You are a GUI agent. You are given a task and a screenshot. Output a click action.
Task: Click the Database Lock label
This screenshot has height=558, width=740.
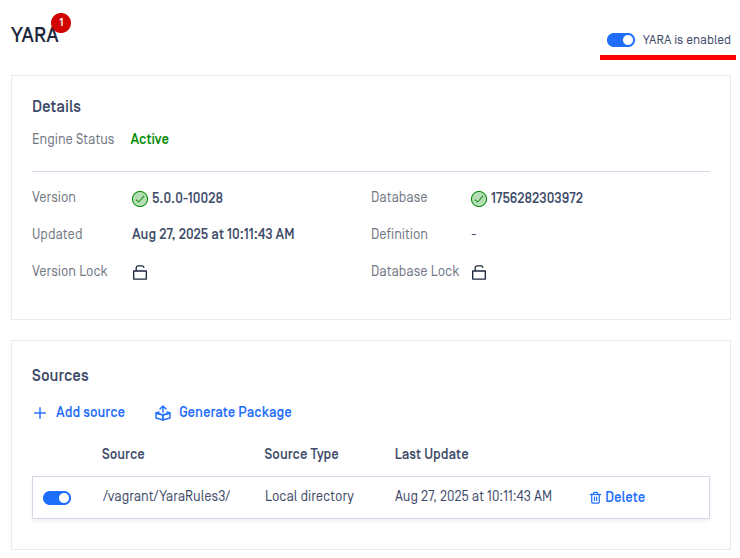415,271
